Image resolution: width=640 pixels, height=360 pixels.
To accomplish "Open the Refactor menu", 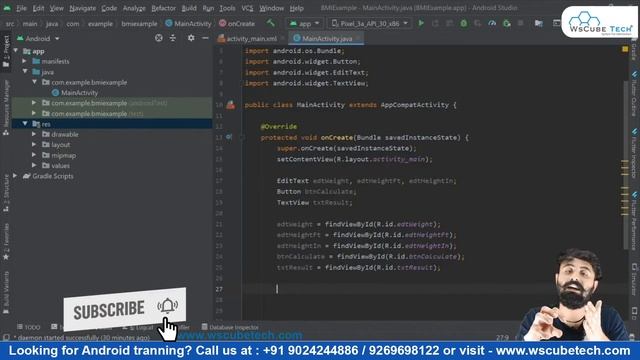I will (x=163, y=8).
